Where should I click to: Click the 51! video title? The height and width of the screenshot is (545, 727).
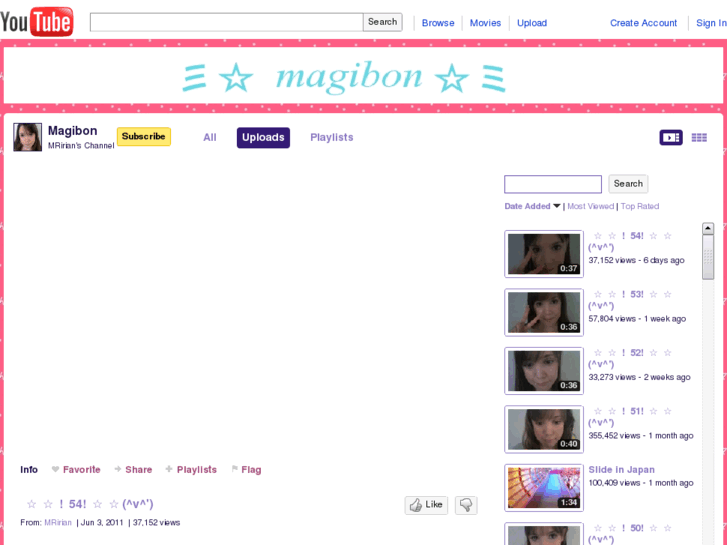pos(630,417)
